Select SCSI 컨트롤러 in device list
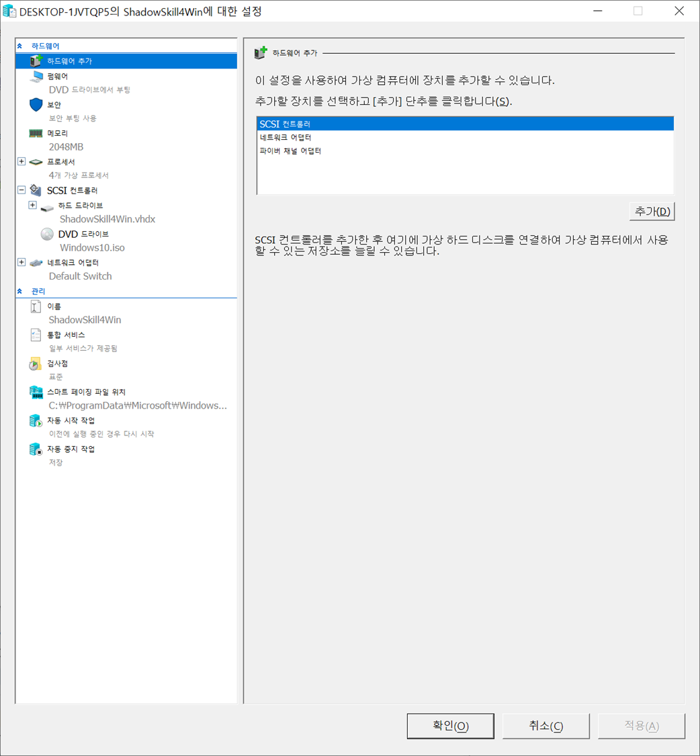 coord(466,124)
